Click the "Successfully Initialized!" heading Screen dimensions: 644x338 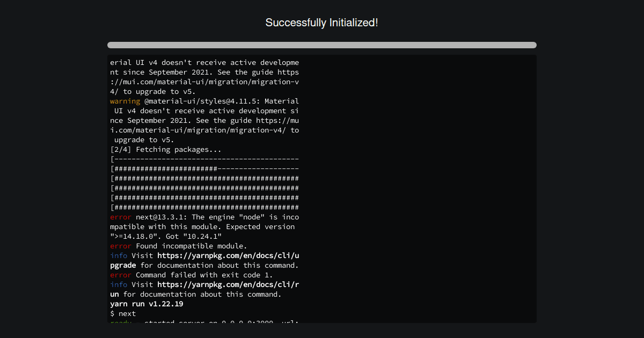pyautogui.click(x=321, y=23)
